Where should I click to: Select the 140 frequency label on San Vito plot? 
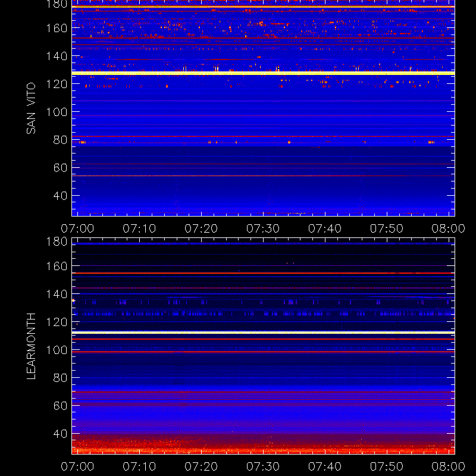(x=57, y=56)
